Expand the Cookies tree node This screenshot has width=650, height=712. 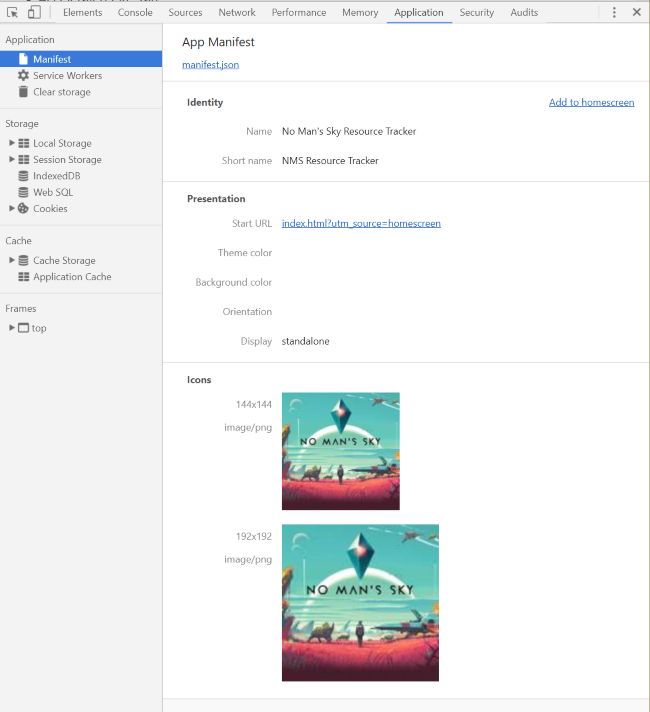point(12,208)
